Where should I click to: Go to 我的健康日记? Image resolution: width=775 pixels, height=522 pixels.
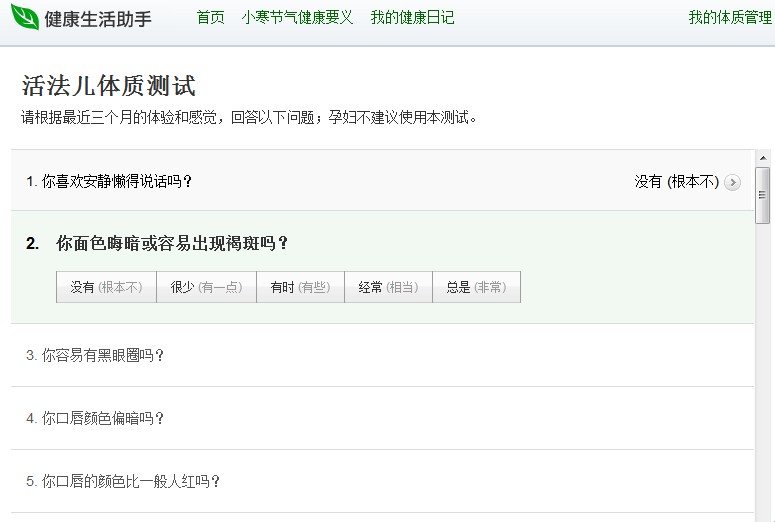[412, 17]
